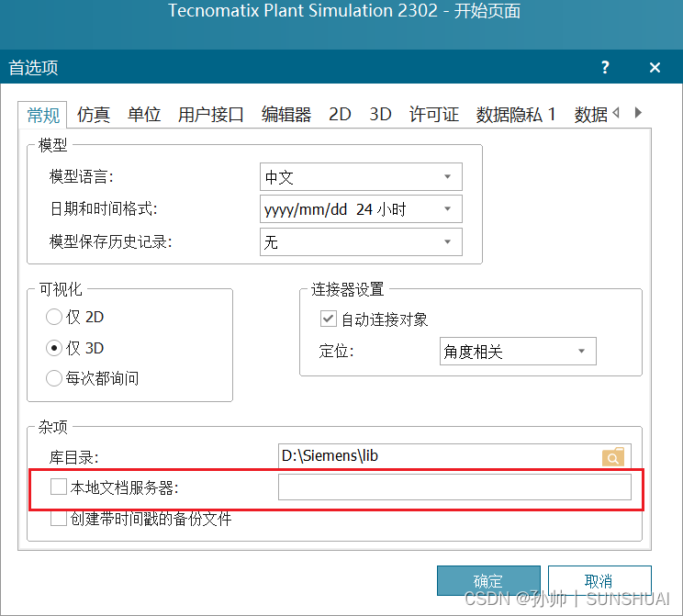Image resolution: width=683 pixels, height=616 pixels.
Task: Switch to the 3D tab
Action: 380,115
